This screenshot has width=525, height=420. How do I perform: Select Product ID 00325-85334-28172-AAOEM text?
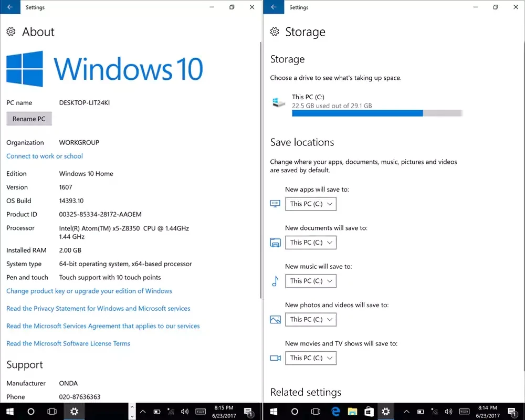100,214
